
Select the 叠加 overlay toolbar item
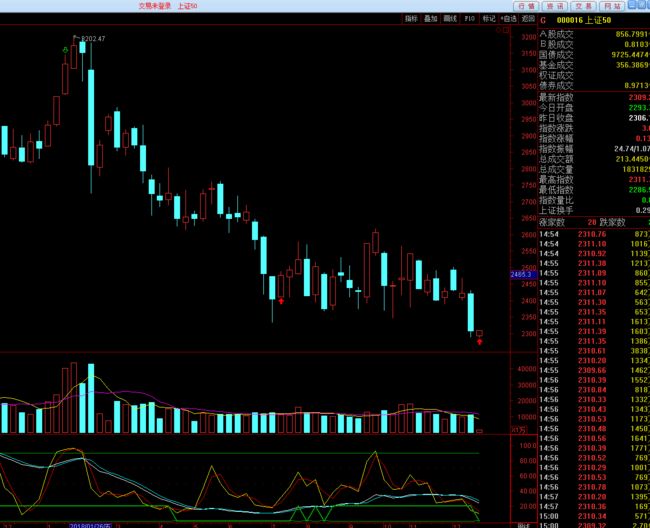430,19
